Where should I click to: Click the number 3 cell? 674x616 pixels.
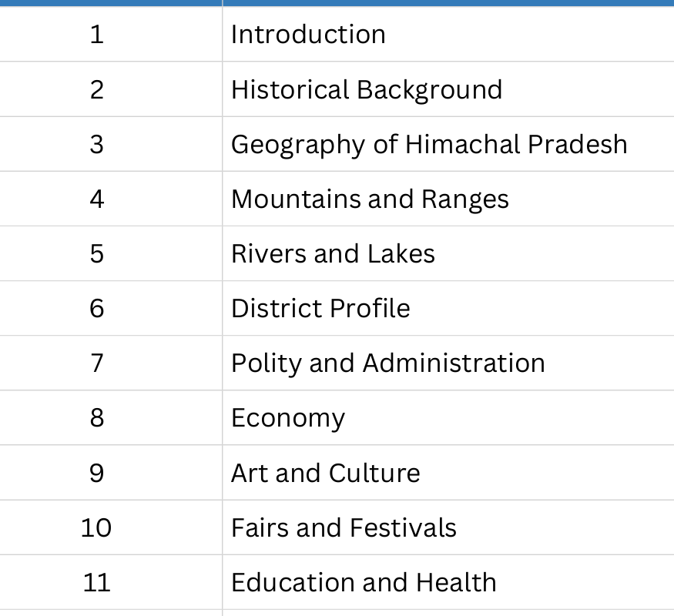96,145
